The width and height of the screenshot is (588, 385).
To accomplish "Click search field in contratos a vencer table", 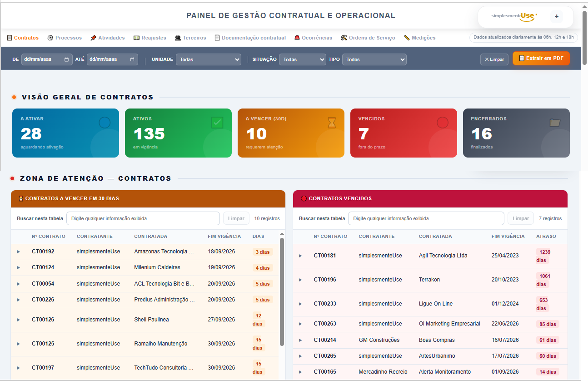I will click(143, 218).
